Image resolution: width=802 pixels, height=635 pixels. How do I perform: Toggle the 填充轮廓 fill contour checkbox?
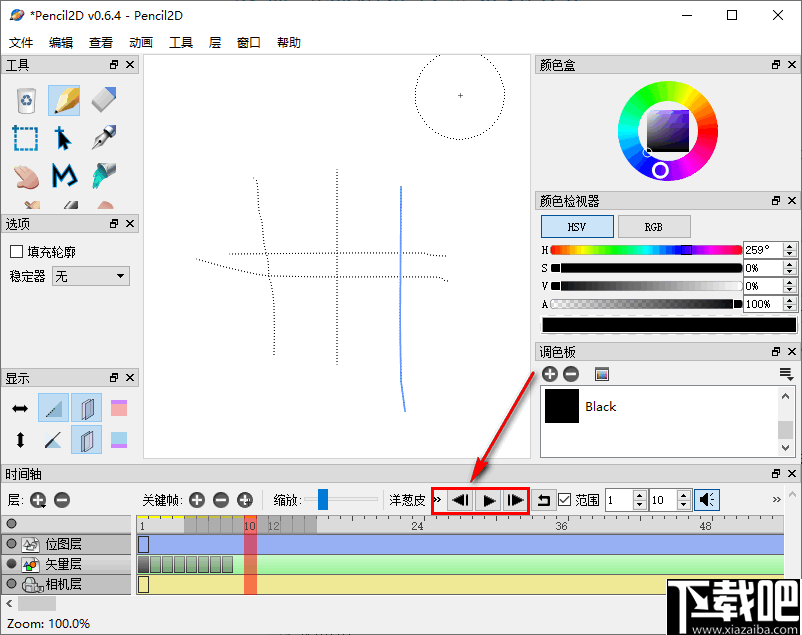14,251
